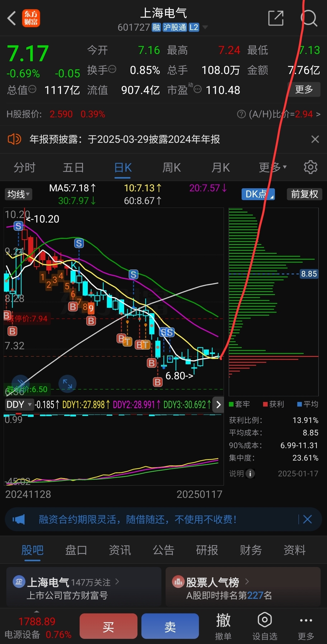Switch to 财务 tab
The image size is (327, 644).
(251, 550)
